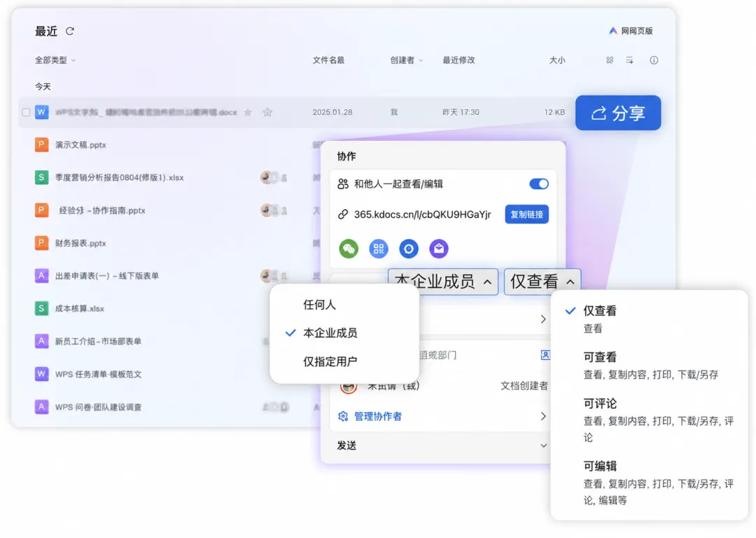Click the refresh icon next to 最近
This screenshot has height=538, width=756.
(70, 32)
